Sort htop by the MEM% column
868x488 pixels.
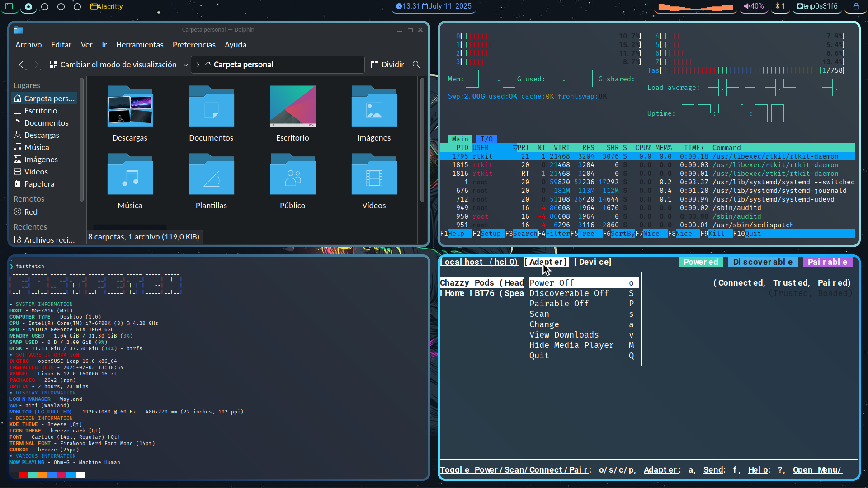tap(664, 148)
